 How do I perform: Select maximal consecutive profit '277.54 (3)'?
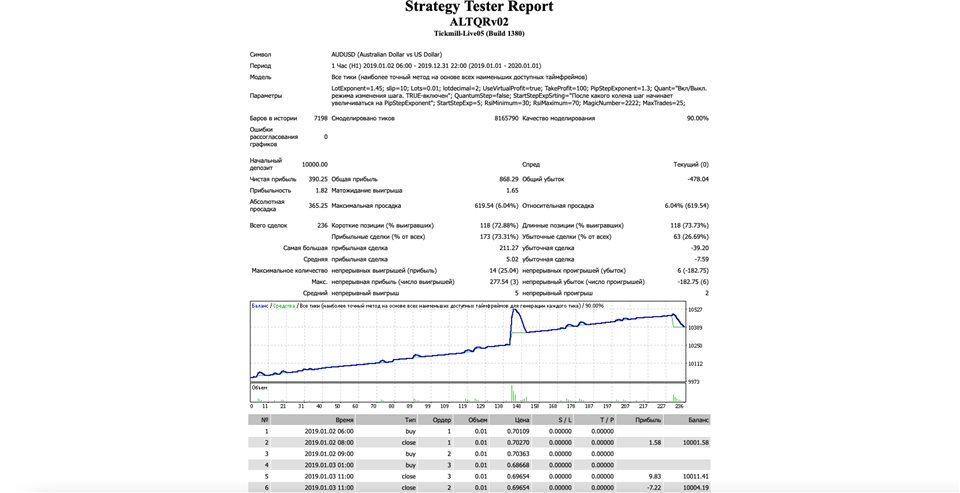[503, 282]
